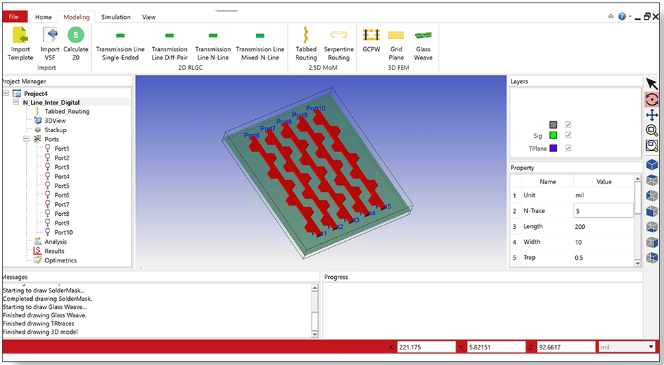
Task: Click the Import Template icon
Action: point(20,36)
